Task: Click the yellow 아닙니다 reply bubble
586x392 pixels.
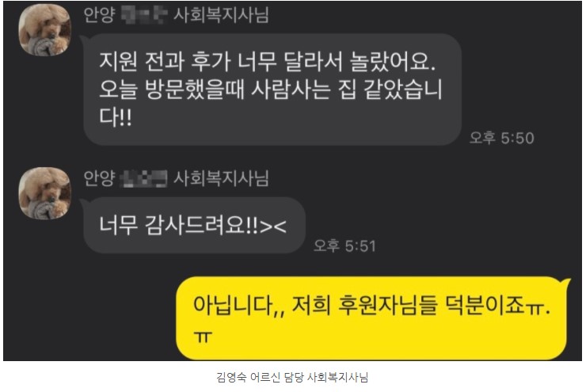Action: (x=373, y=318)
